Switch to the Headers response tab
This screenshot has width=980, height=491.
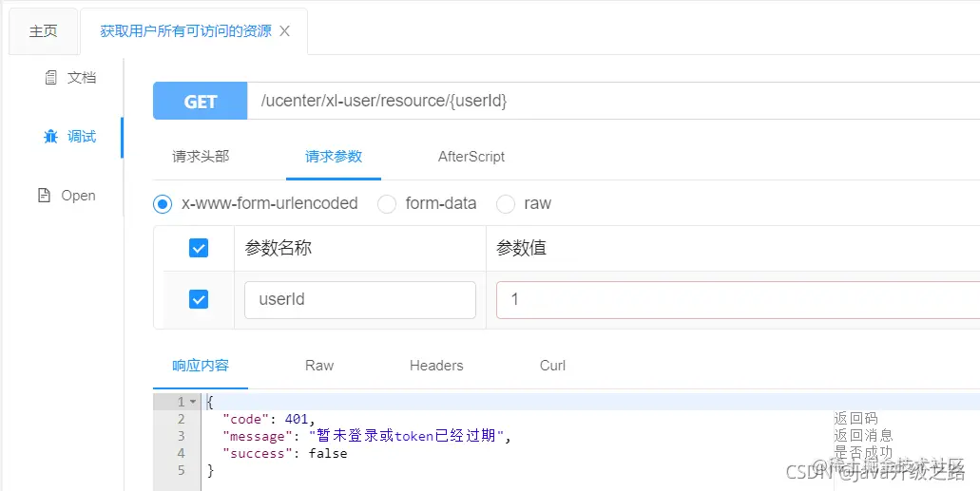[436, 366]
